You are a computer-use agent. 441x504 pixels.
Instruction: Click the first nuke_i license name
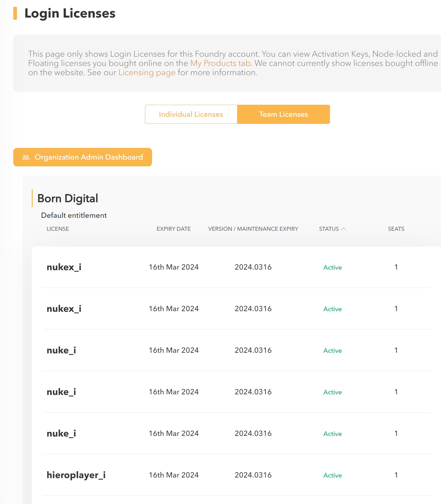pyautogui.click(x=61, y=350)
